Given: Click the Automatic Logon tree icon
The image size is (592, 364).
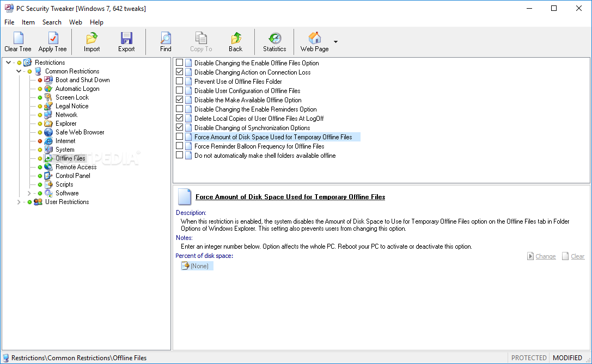Looking at the screenshot, I should pos(48,89).
